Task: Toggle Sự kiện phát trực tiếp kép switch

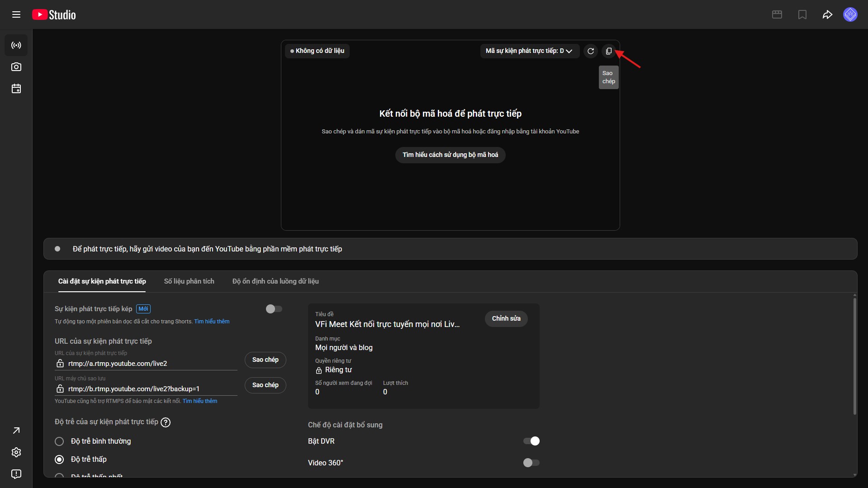Action: pyautogui.click(x=274, y=309)
